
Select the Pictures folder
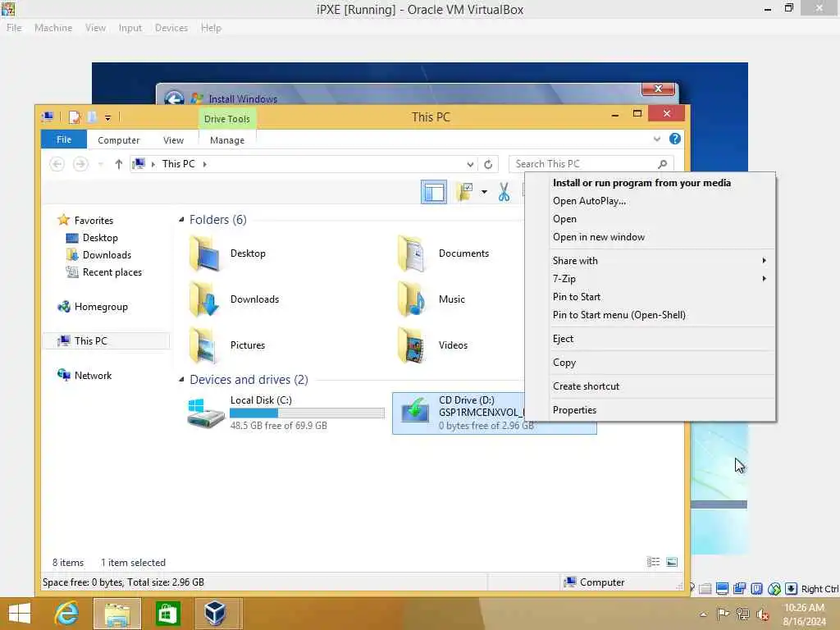tap(226, 345)
